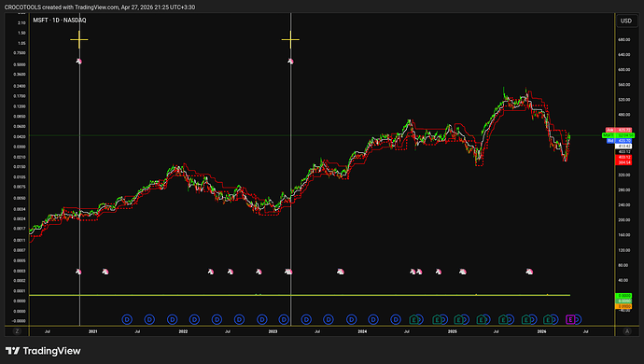Screen dimensions: 644x364
Task: Click the 2022 label on the time axis
Action: pyautogui.click(x=183, y=331)
